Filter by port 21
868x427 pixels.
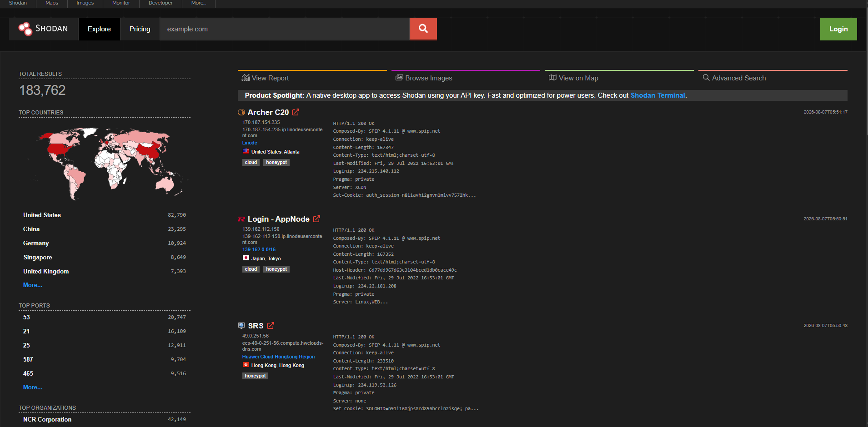[x=26, y=331]
